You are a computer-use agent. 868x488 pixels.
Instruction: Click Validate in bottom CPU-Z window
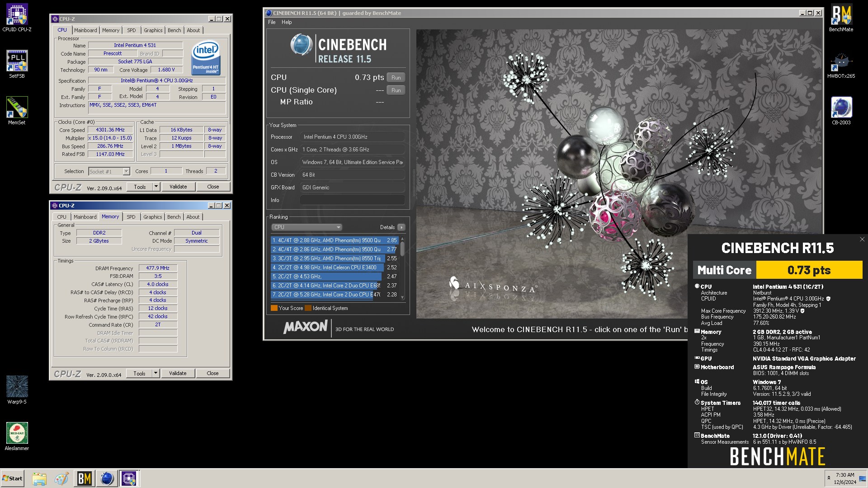tap(178, 373)
